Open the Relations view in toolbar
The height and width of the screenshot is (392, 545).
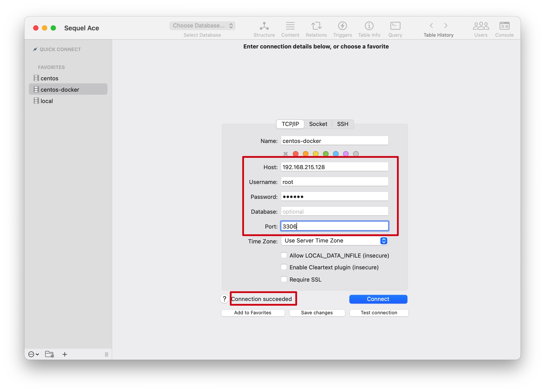316,29
